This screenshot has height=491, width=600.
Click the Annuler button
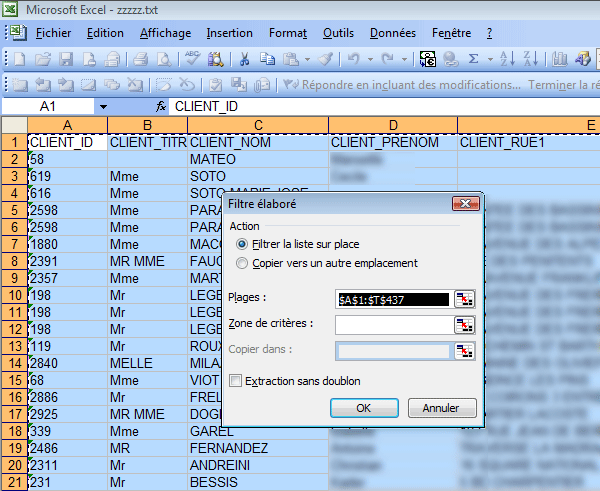point(441,408)
